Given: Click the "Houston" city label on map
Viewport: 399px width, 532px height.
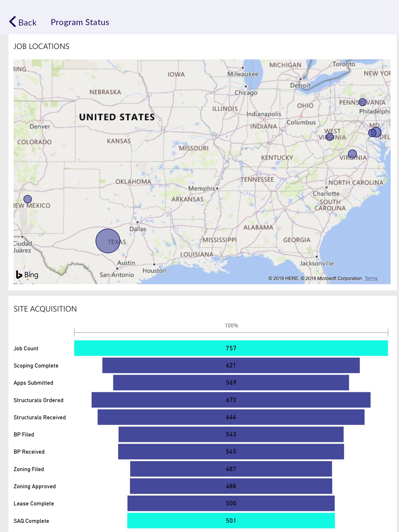Looking at the screenshot, I should (154, 270).
